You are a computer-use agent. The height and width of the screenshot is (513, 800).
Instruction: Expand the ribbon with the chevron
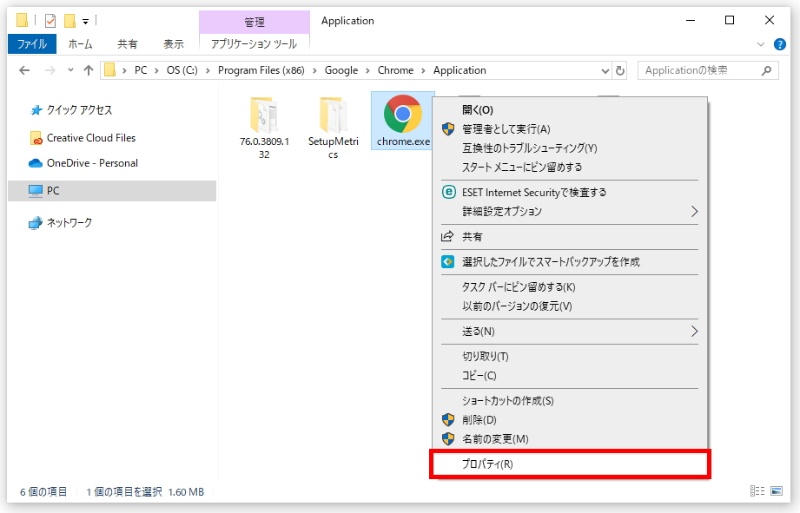point(763,44)
